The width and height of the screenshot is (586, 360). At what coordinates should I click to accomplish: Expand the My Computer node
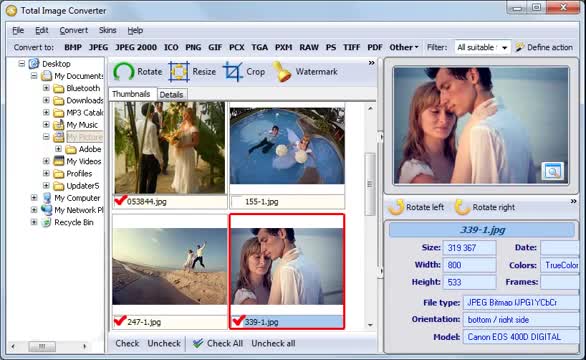coord(34,198)
